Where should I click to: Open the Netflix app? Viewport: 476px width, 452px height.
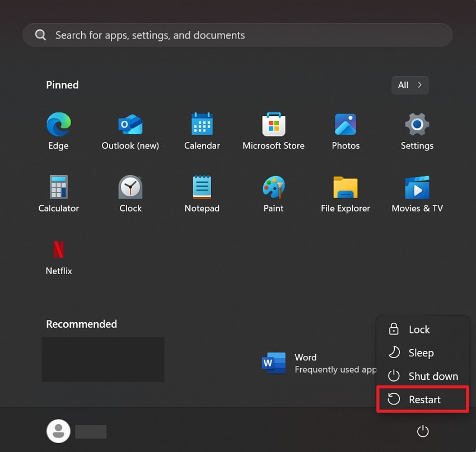coord(59,257)
